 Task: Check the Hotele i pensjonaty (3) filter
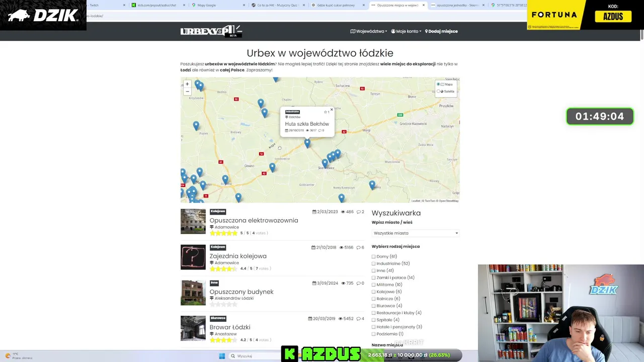pos(373,327)
